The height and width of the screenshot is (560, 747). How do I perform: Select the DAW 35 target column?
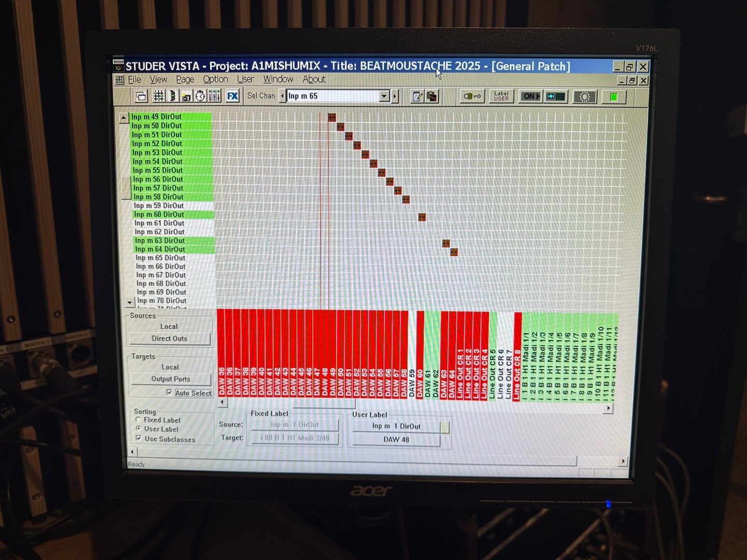click(221, 354)
